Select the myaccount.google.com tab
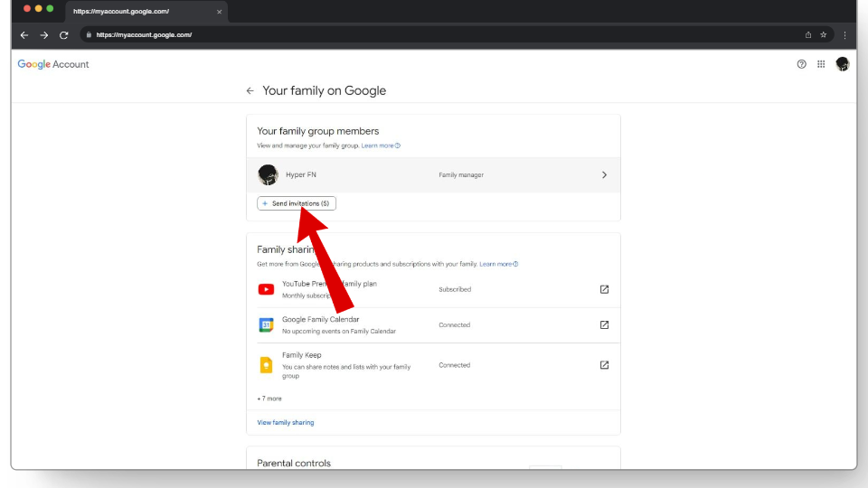Image resolution: width=868 pixels, height=488 pixels. tap(146, 12)
